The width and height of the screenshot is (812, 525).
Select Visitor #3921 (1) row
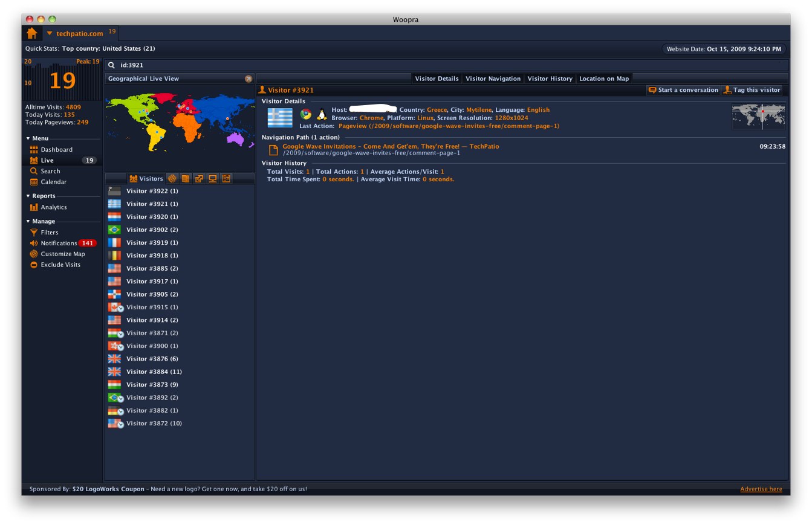[180, 204]
